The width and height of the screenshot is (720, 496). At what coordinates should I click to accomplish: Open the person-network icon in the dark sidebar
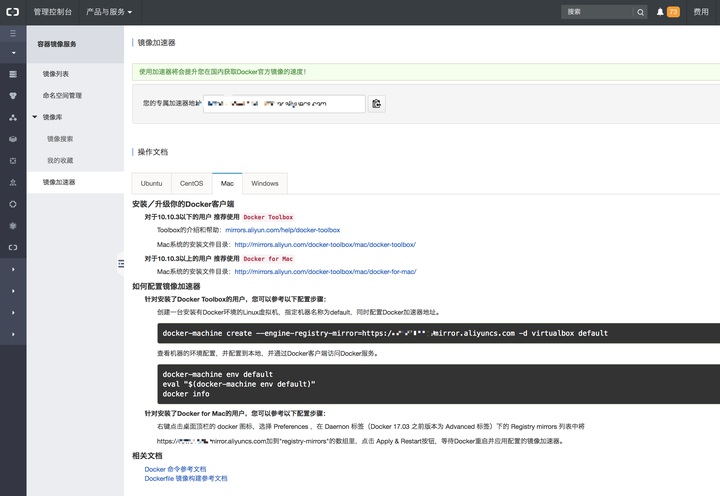coord(13,182)
